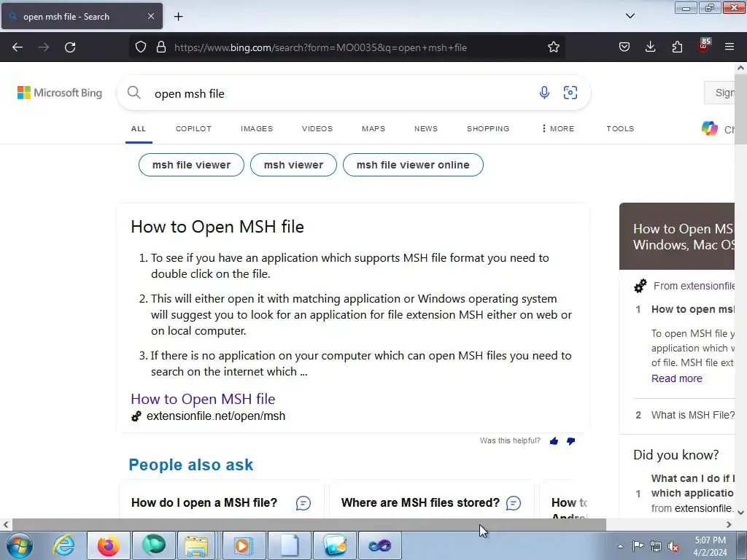Launch Internet Explorer from taskbar
Viewport: 747px width, 560px height.
[64, 545]
